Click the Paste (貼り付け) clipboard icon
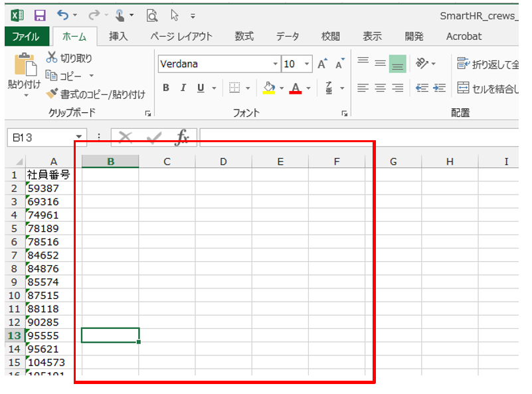The width and height of the screenshot is (532, 394). pyautogui.click(x=25, y=65)
